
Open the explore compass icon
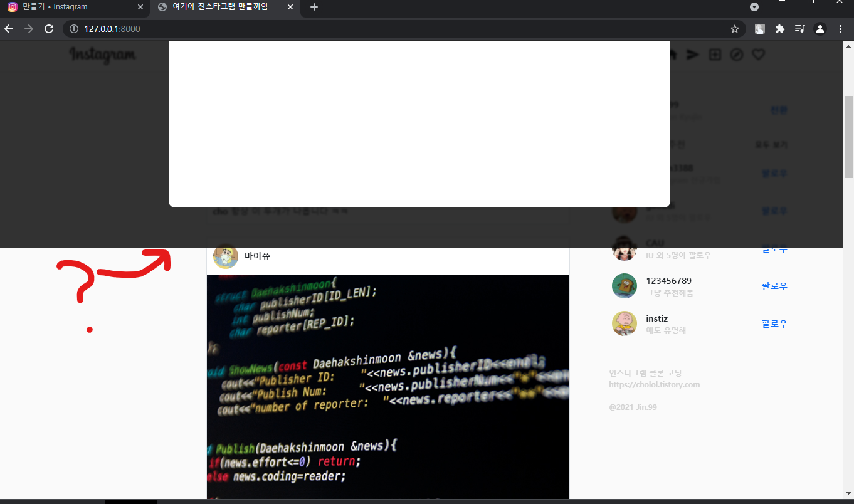[x=737, y=55]
